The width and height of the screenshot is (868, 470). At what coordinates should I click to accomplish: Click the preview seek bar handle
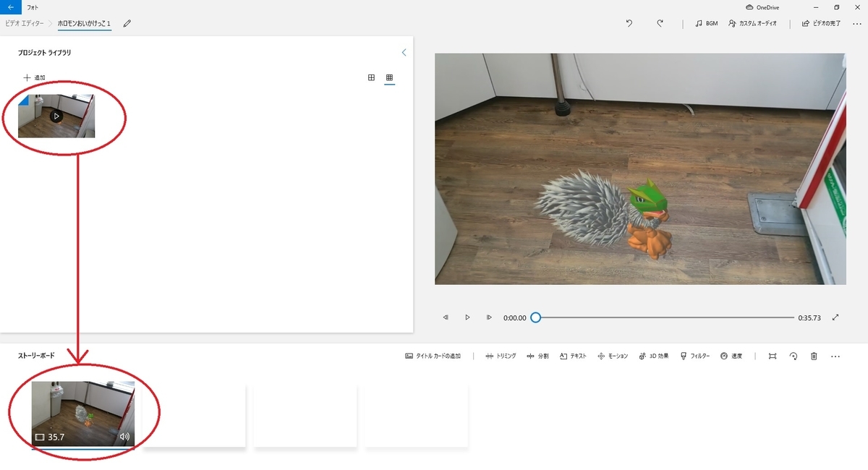pyautogui.click(x=535, y=317)
